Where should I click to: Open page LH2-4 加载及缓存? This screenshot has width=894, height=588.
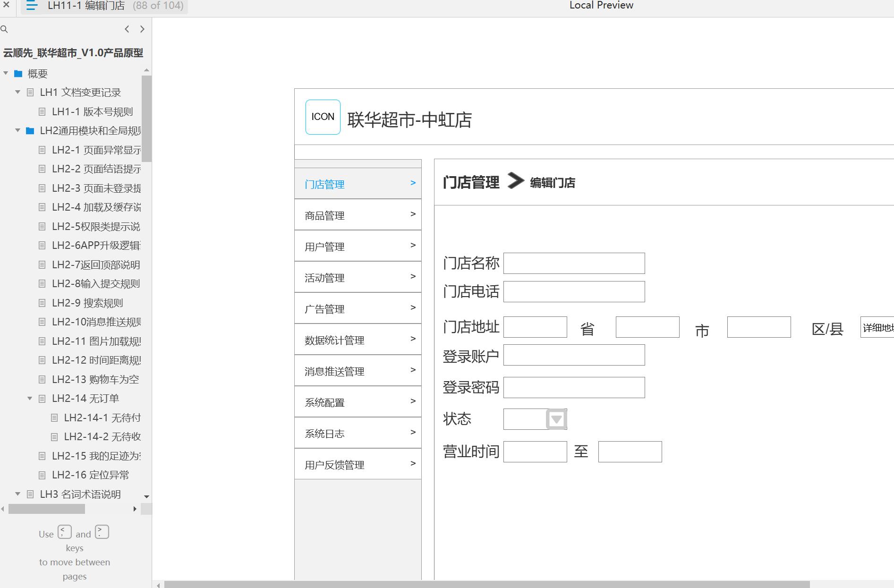pos(96,207)
